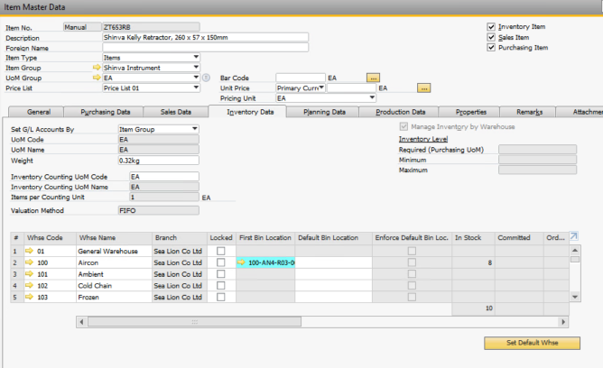Tick Locked checkbox for Ambient warehouse
This screenshot has height=368, width=603.
coord(221,274)
